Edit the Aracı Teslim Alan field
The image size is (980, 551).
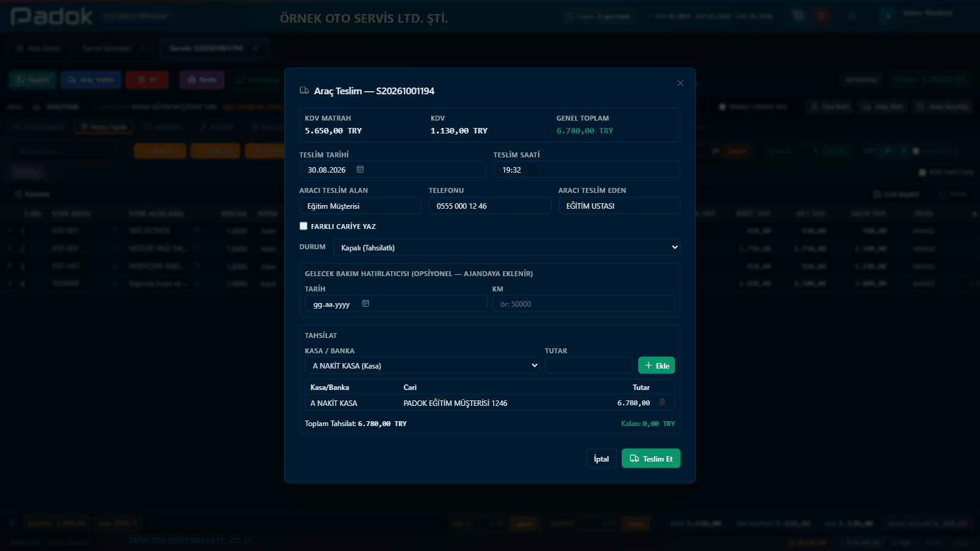coord(360,206)
